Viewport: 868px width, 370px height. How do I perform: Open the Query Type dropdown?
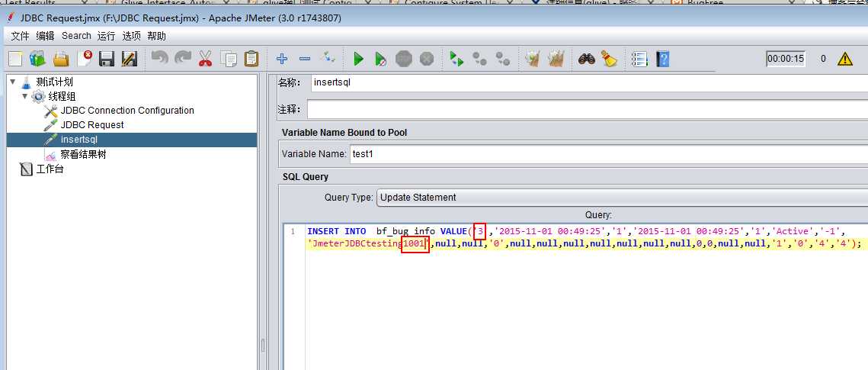tap(622, 197)
